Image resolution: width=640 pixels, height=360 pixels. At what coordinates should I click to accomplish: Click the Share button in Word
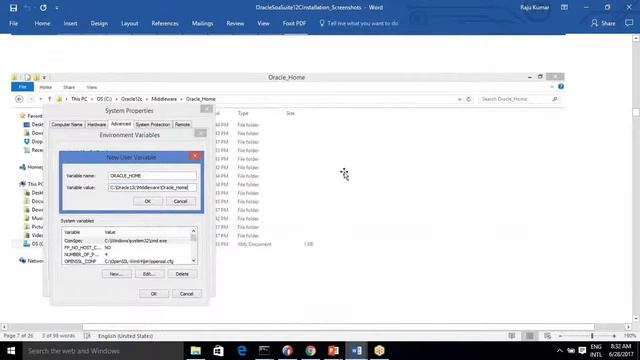pos(603,23)
